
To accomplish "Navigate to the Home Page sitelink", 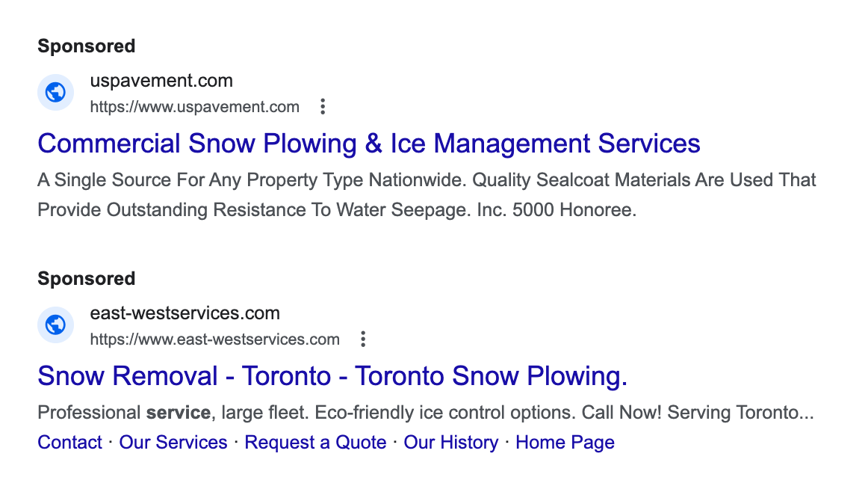I will point(565,443).
